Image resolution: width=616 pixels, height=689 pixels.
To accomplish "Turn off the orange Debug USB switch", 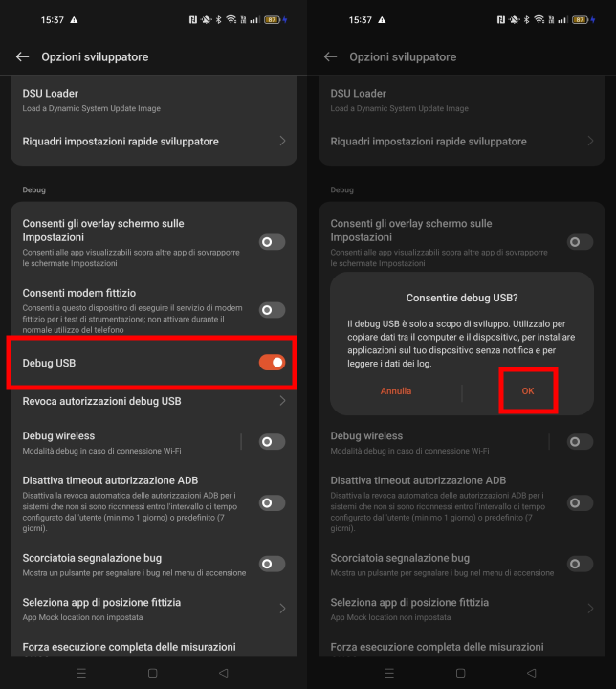I will point(272,363).
